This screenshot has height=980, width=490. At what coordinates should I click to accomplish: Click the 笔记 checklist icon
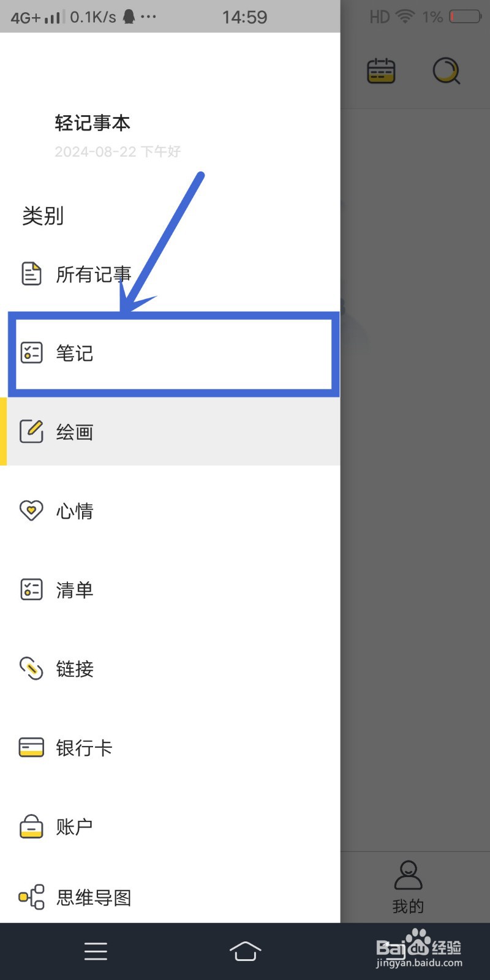(x=31, y=353)
